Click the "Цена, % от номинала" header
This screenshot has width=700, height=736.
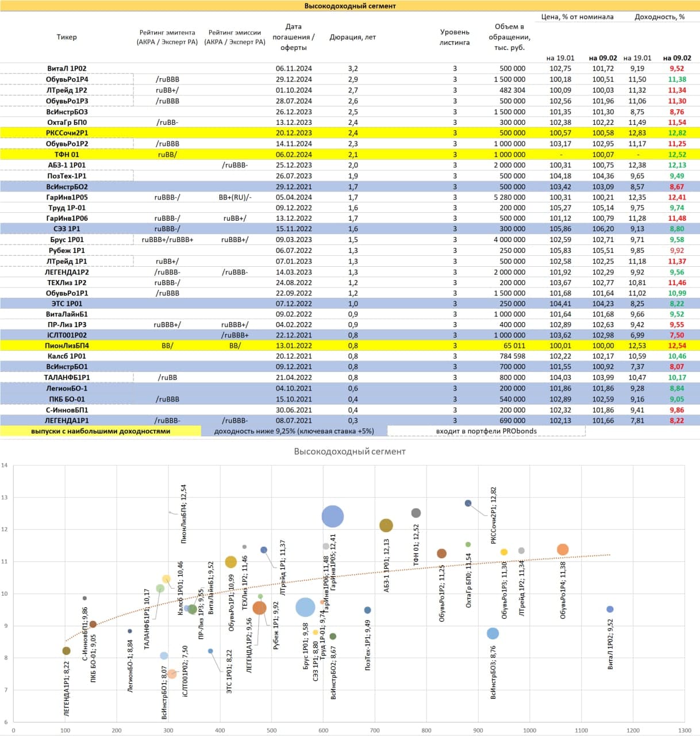577,17
